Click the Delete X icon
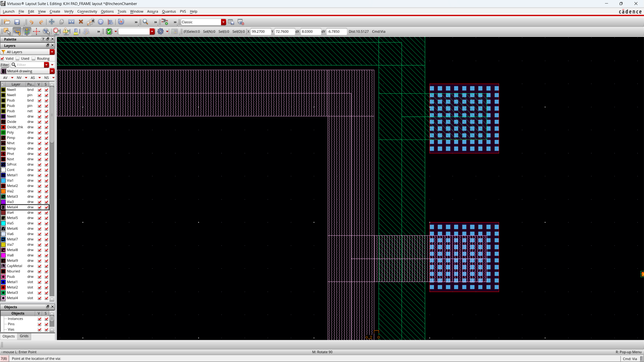 [81, 22]
